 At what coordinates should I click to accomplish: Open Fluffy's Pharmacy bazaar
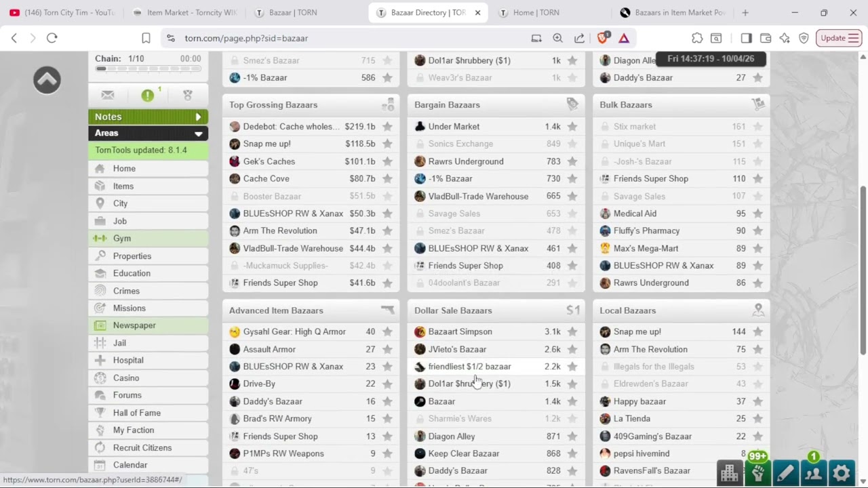click(x=646, y=231)
